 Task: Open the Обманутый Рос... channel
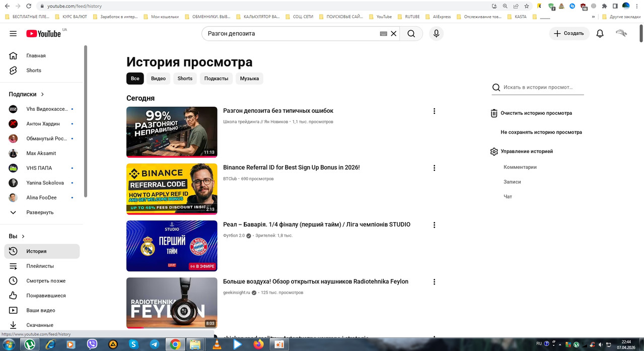pyautogui.click(x=42, y=138)
